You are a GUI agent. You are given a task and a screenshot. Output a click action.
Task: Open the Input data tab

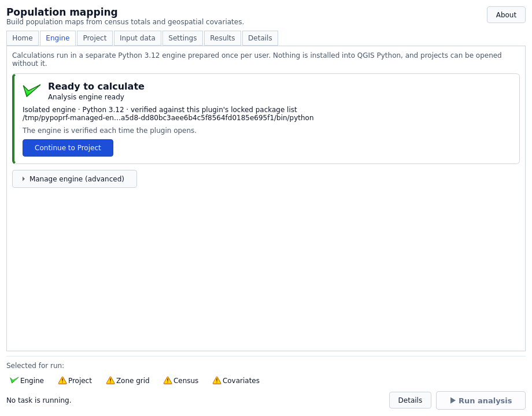tap(138, 38)
